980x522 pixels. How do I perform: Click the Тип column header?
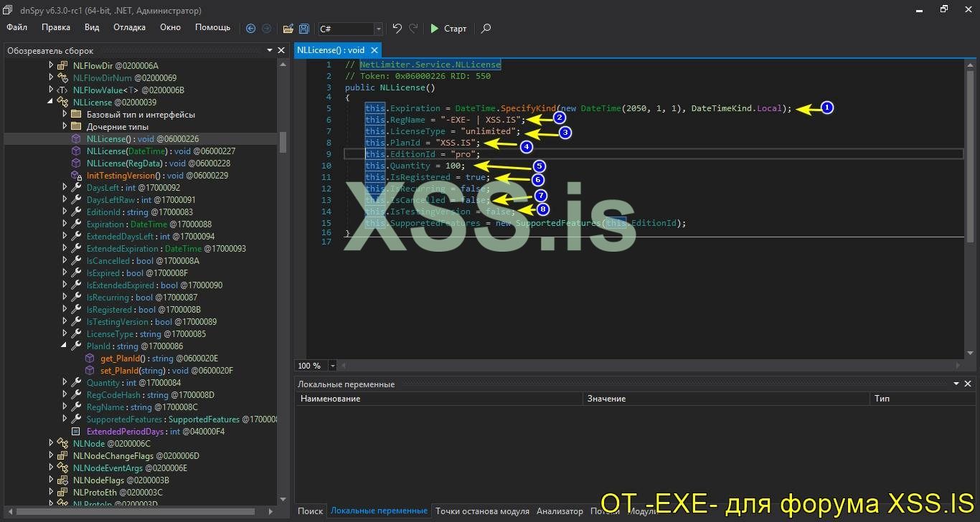(x=921, y=398)
